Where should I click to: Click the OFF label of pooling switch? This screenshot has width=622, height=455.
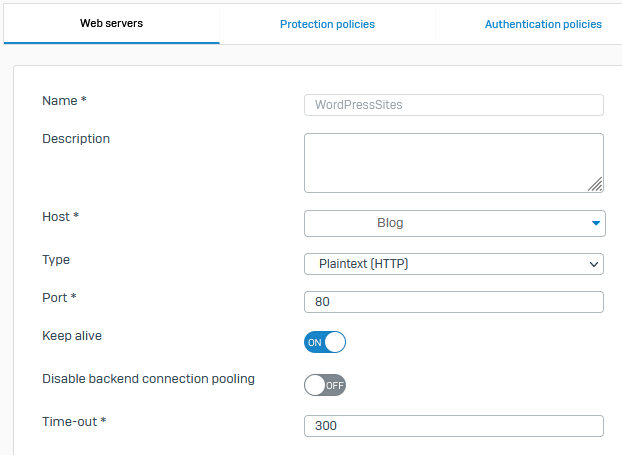pyautogui.click(x=335, y=386)
